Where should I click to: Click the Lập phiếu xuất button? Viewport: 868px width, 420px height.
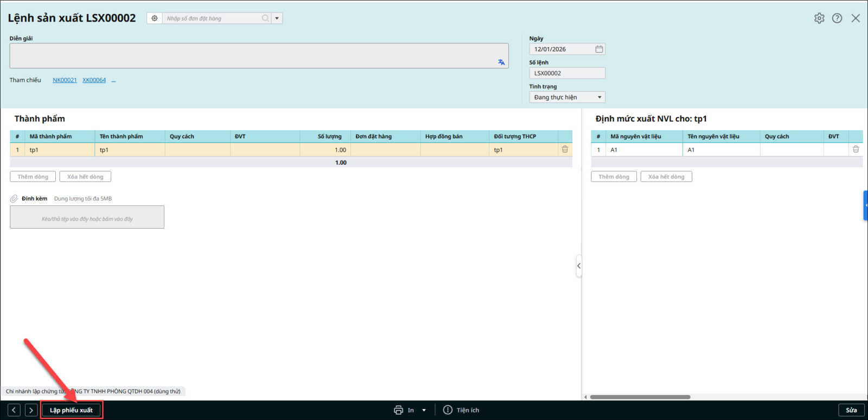71,410
